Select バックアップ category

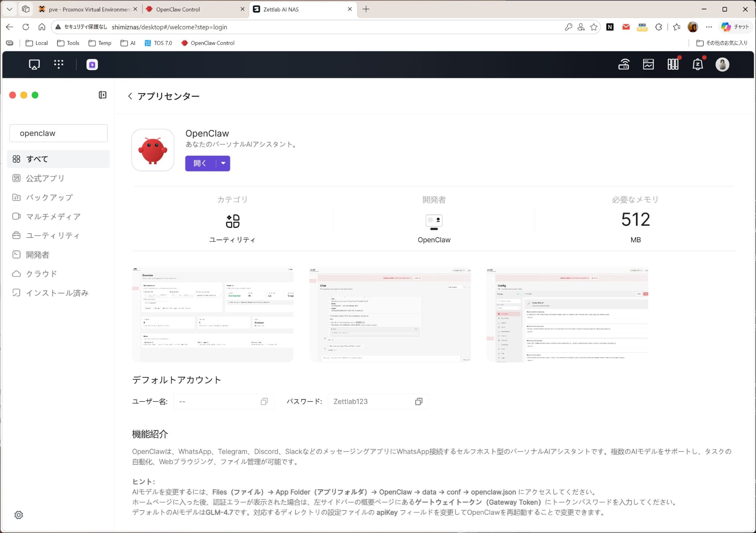[58, 197]
